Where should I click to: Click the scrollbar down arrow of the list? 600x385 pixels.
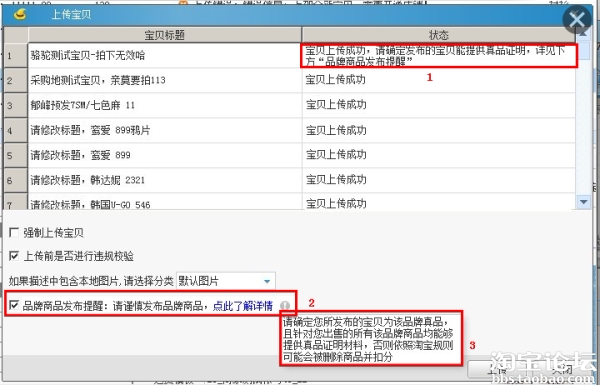click(583, 202)
